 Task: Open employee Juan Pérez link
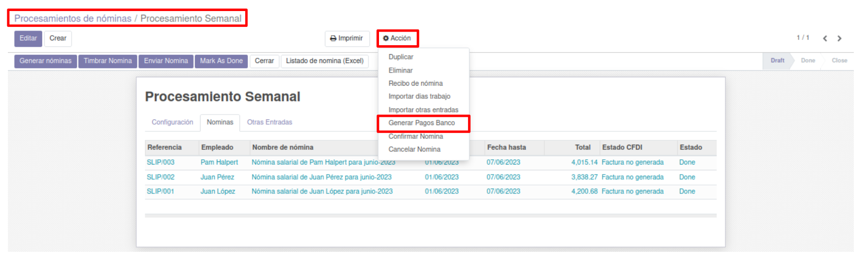coord(217,177)
